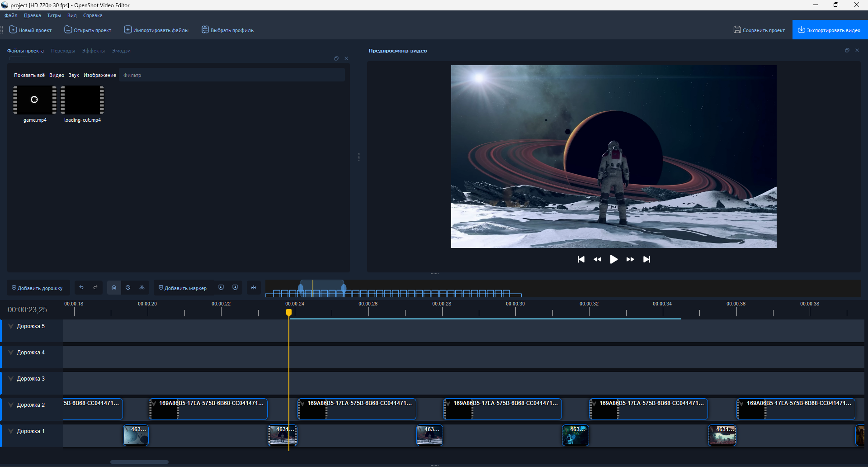868x467 pixels.
Task: Click Добавить дорожку button
Action: [x=38, y=288]
